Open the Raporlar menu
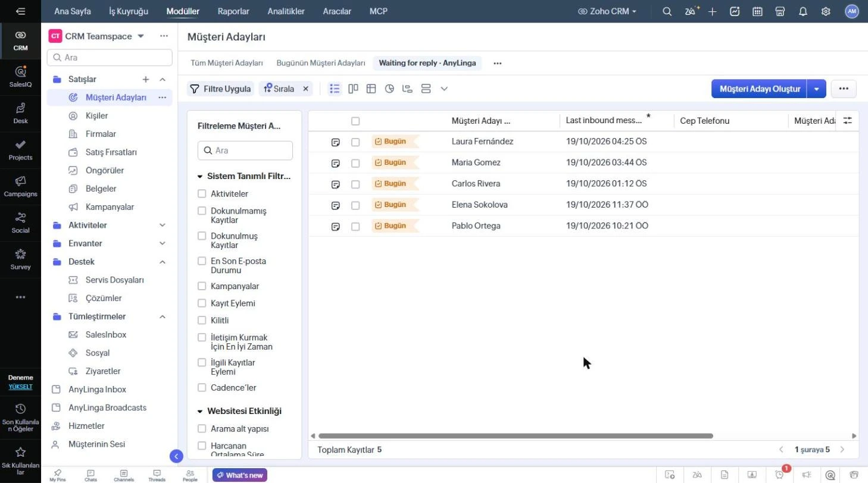Viewport: 868px width, 483px height. [233, 11]
